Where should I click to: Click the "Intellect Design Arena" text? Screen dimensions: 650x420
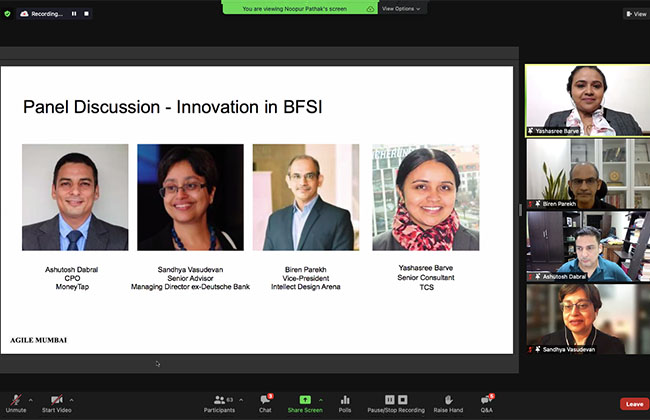click(x=306, y=287)
